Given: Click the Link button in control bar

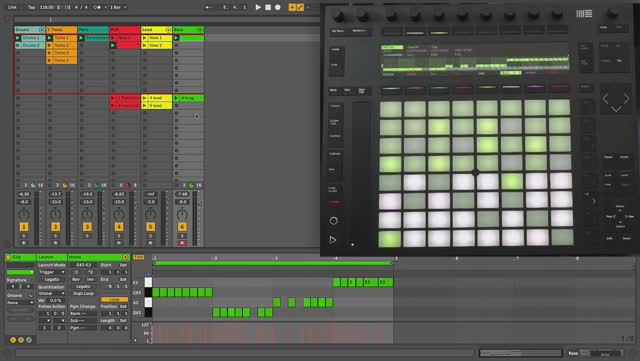Looking at the screenshot, I should pyautogui.click(x=12, y=7).
